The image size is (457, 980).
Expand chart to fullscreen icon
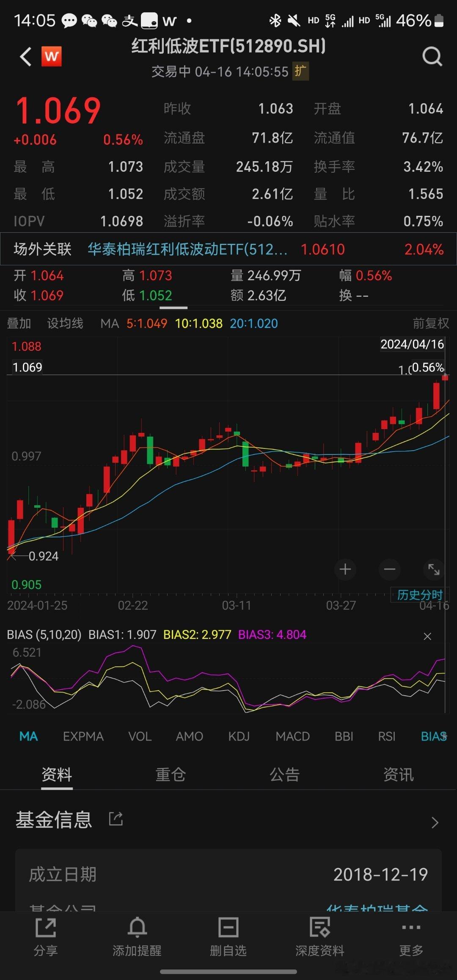[x=434, y=569]
